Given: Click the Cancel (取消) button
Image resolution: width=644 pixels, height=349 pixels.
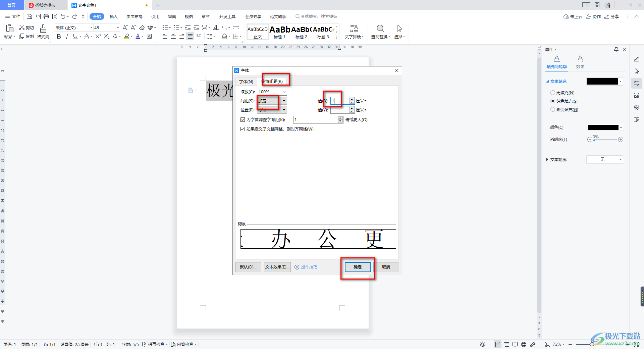Looking at the screenshot, I should click(386, 267).
